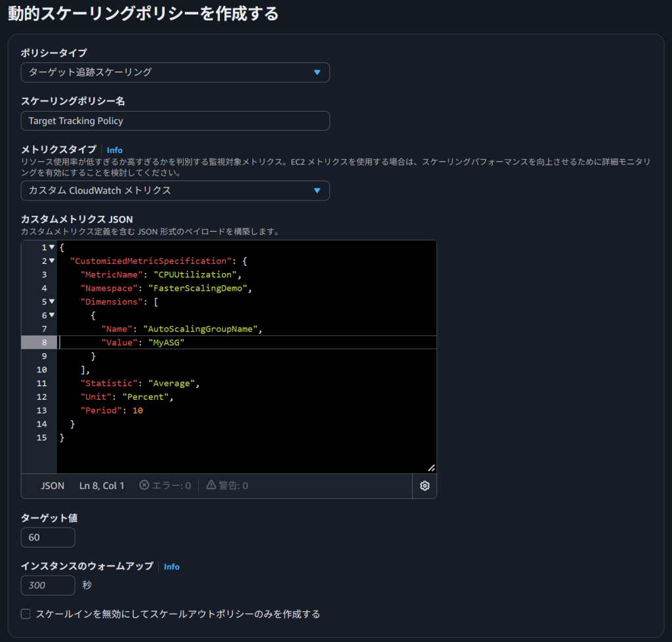The width and height of the screenshot is (672, 642).
Task: Collapse the fold arrow on line 1
Action: [x=52, y=247]
